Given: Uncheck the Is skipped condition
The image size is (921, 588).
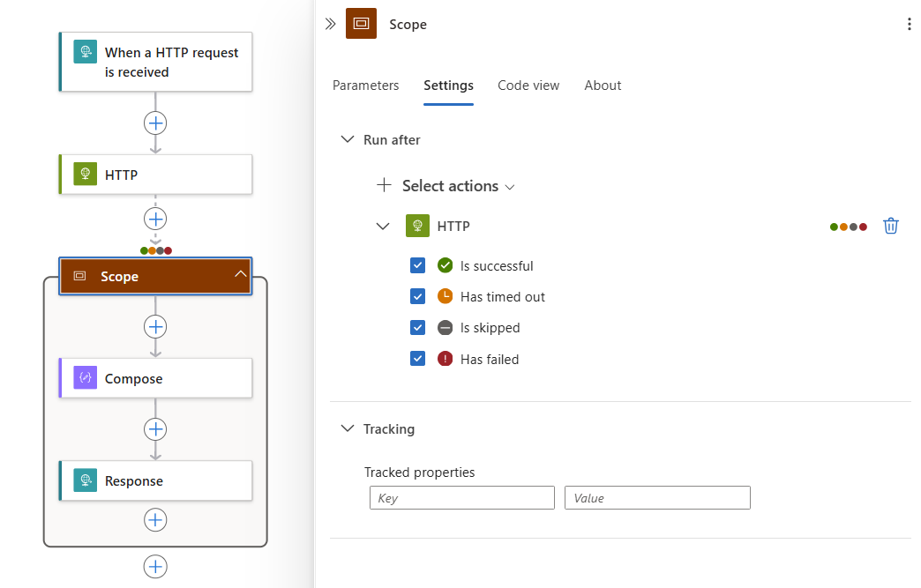Looking at the screenshot, I should (417, 327).
